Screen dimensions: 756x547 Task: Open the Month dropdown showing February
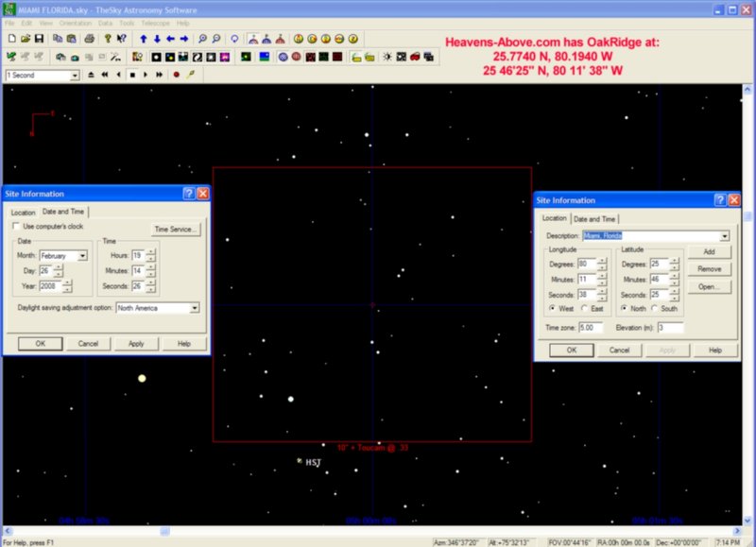[x=82, y=255]
